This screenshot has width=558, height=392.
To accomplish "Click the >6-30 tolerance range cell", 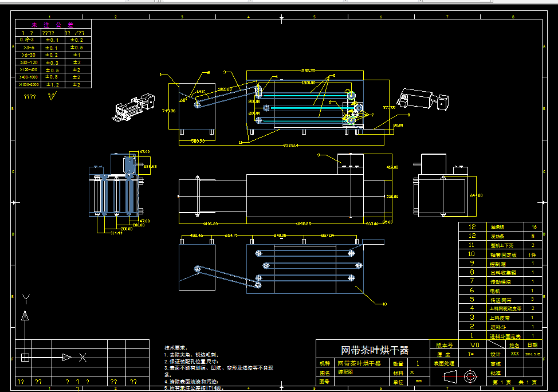I will click(29, 55).
